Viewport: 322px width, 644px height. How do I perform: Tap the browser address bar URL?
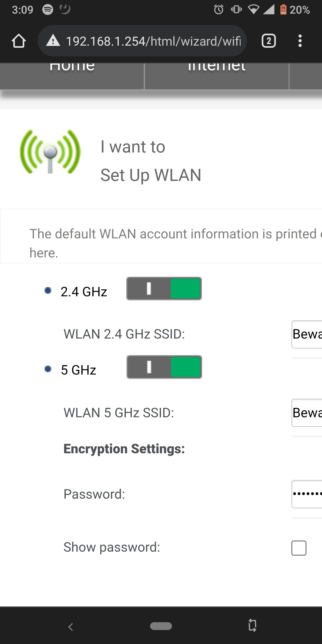(153, 41)
